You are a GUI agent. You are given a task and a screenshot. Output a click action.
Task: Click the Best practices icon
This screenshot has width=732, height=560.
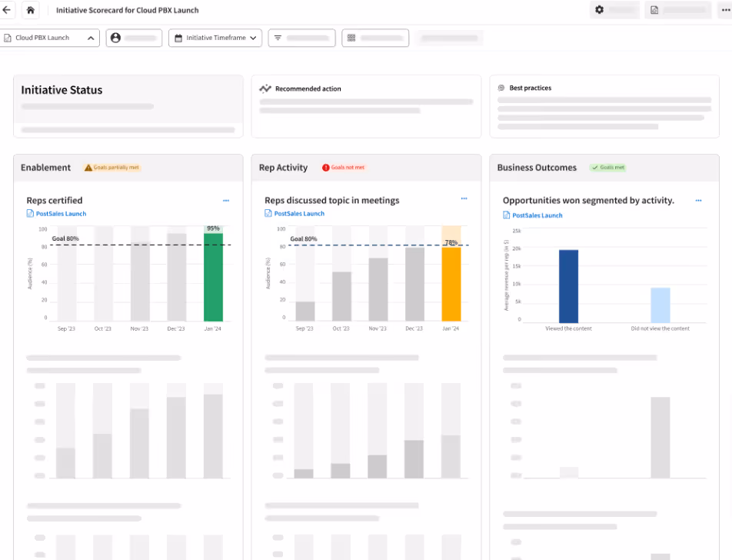[x=501, y=88]
